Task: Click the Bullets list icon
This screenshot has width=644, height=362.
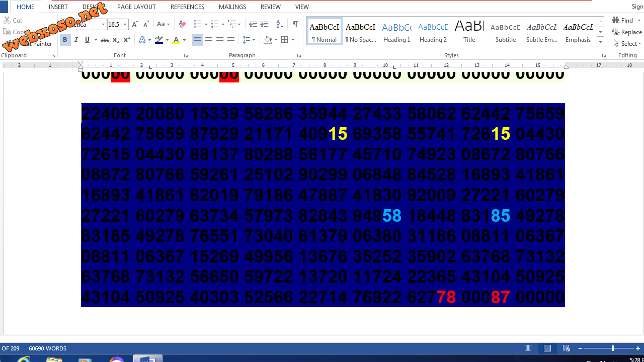Action: click(197, 24)
